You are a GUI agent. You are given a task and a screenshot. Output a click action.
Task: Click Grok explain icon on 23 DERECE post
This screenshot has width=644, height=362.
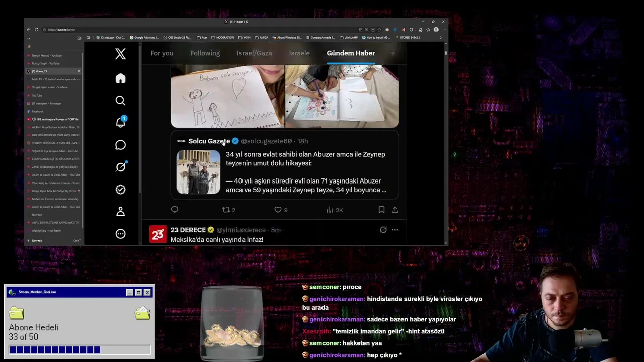tap(383, 230)
